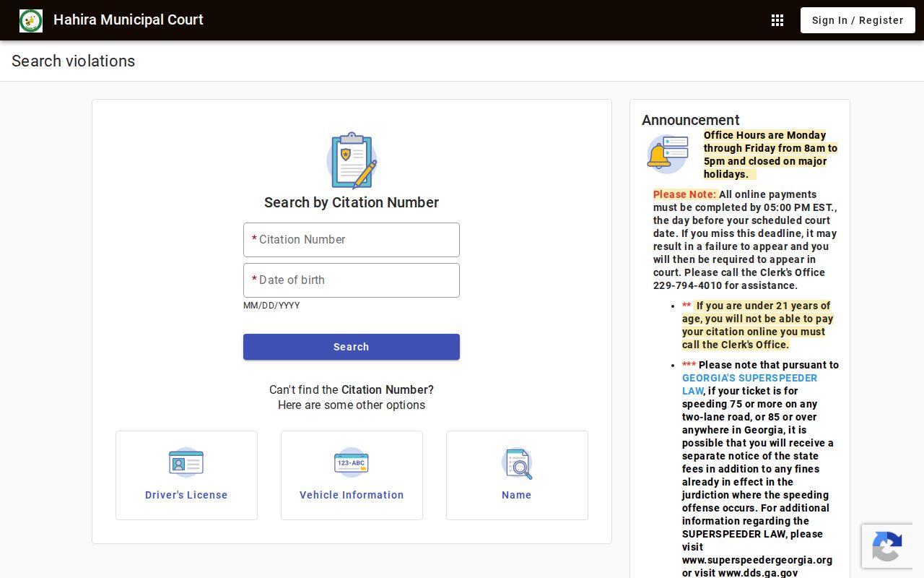Click the Hahira city seal logo
This screenshot has width=924, height=578.
[31, 20]
